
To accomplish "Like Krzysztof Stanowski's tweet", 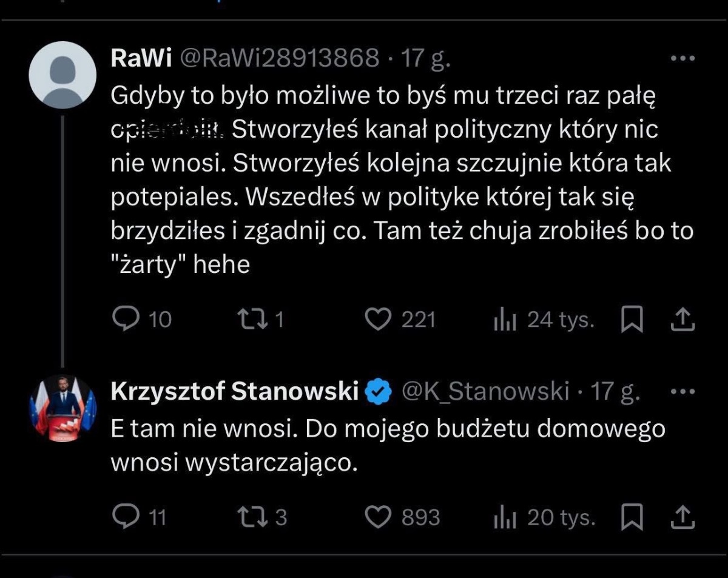I will 380,517.
